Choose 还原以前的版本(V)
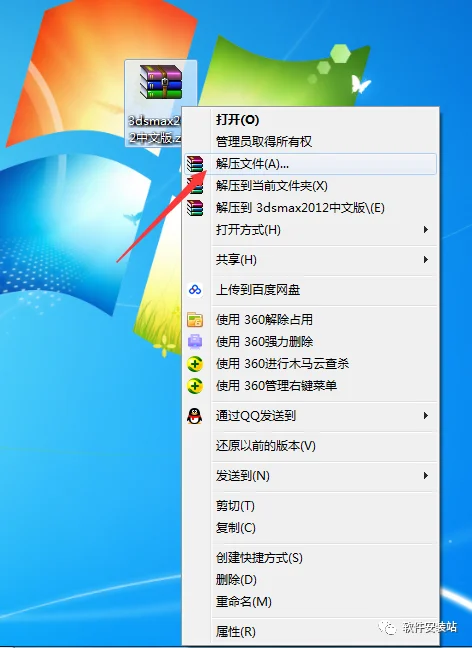 [x=310, y=446]
